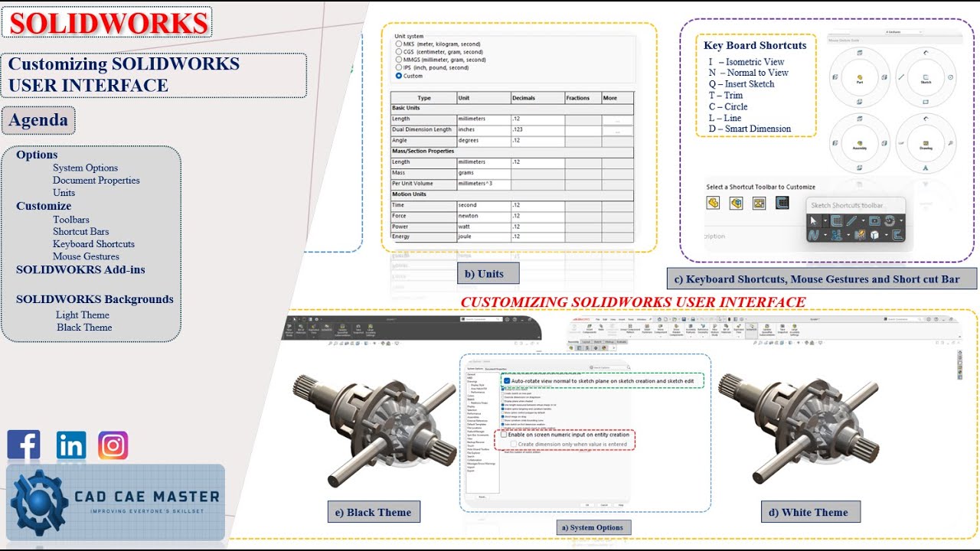This screenshot has width=980, height=551.
Task: Click the Select arrow tool in Sketch Shortcuts toolbar
Action: (813, 220)
